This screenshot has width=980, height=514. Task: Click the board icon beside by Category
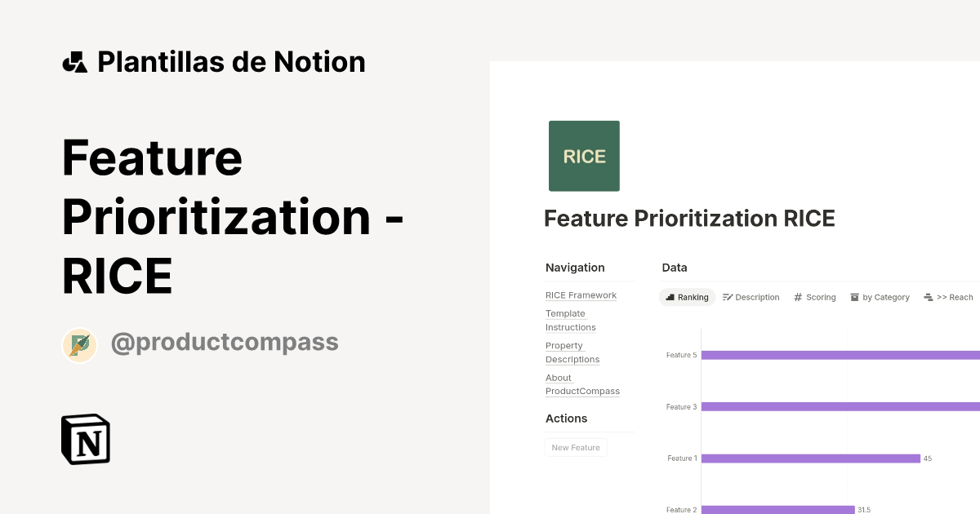(x=854, y=297)
